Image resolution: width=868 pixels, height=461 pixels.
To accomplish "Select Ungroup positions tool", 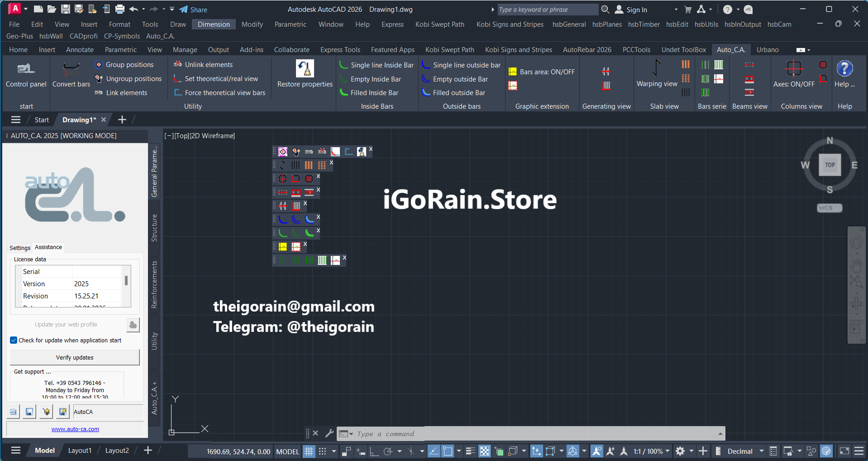I will pos(129,79).
